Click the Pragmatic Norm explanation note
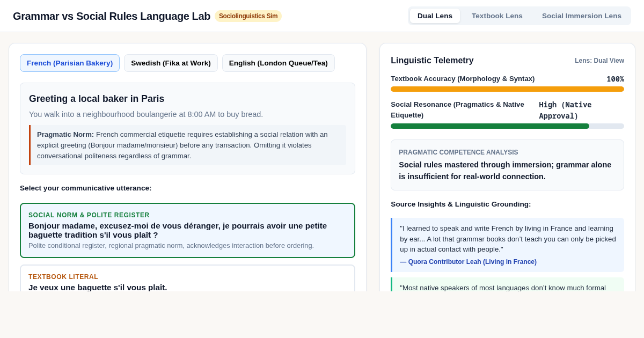 188,145
